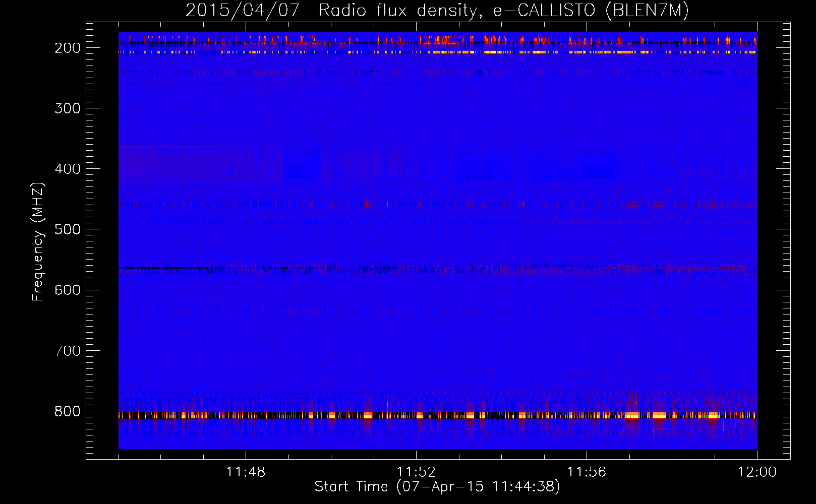
Task: Click the 600 frequency tick label
Action: (68, 290)
